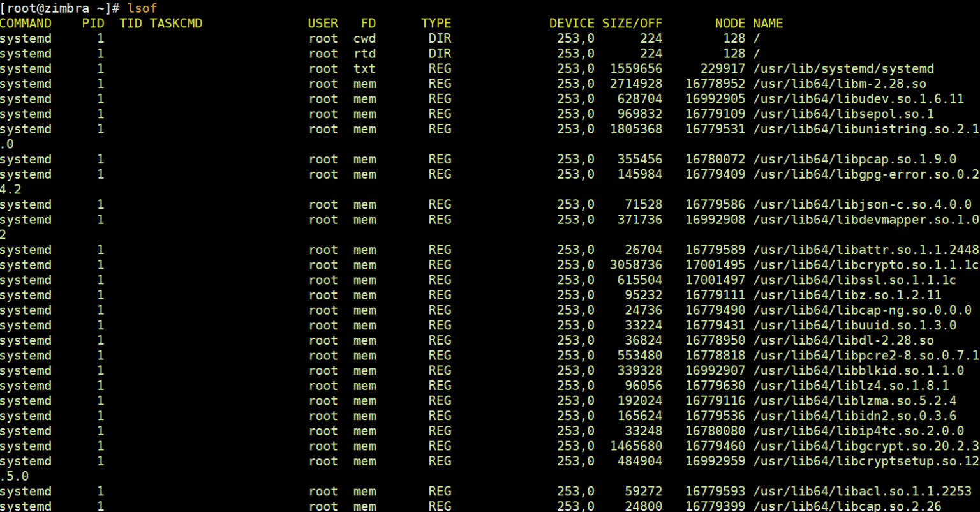Select the COMMAND column header

tap(26, 23)
